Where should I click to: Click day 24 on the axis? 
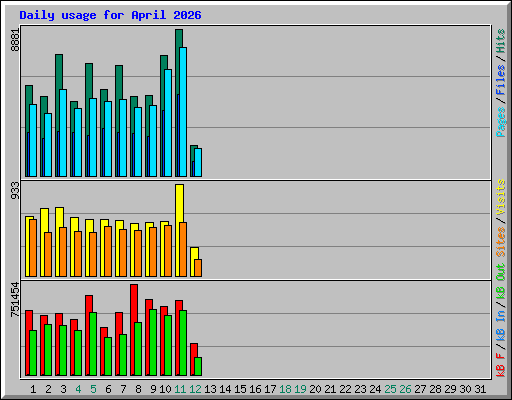pos(375,389)
